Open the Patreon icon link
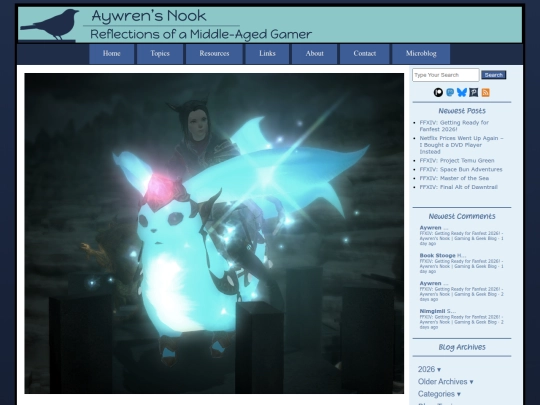 pos(438,92)
